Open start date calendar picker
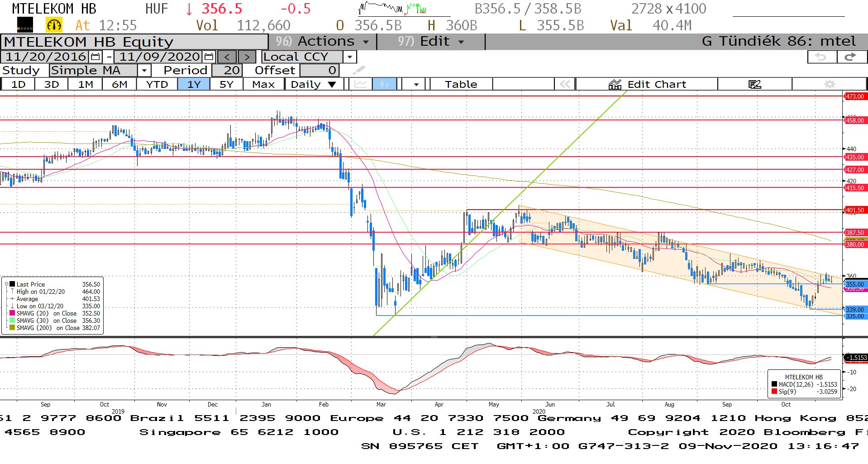Viewport: 868px width, 464px height. pos(95,57)
